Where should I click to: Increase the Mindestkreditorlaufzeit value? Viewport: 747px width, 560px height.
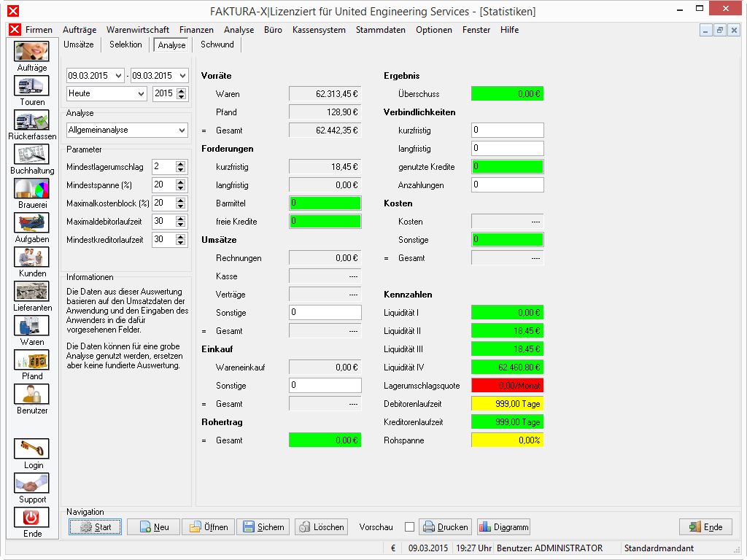click(x=180, y=237)
